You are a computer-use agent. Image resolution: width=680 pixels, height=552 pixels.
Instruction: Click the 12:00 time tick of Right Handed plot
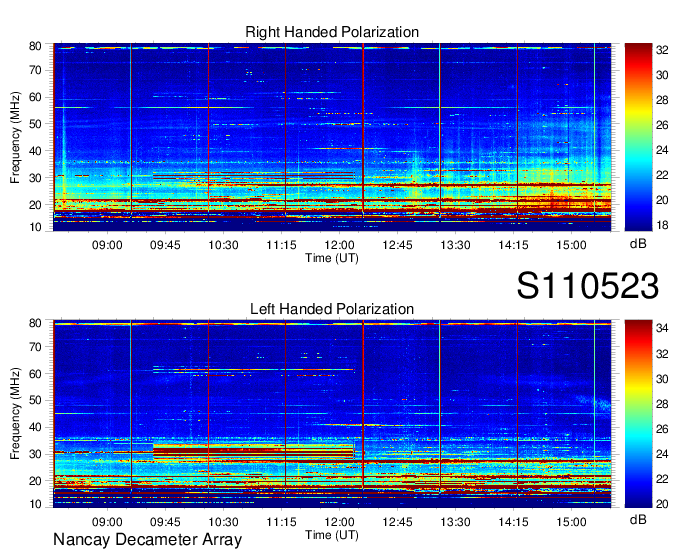(x=340, y=245)
